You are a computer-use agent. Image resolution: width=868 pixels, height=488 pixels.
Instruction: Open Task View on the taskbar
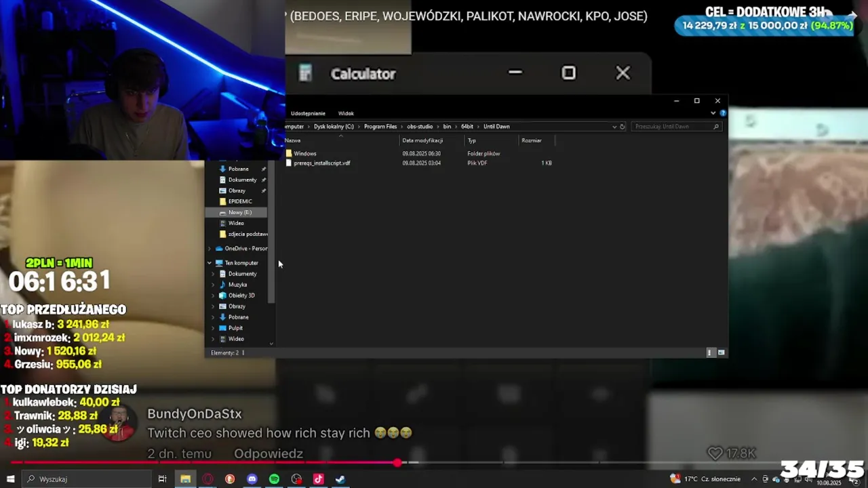pos(162,479)
